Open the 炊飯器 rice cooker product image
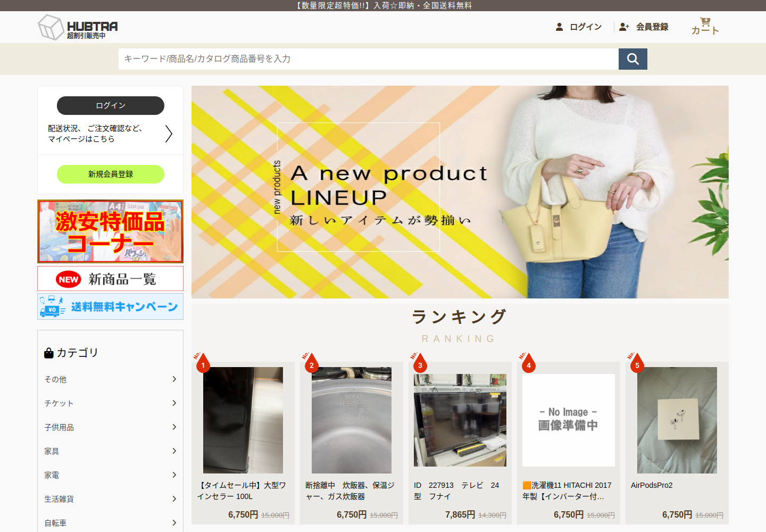Viewport: 766px width, 532px height. (352, 420)
